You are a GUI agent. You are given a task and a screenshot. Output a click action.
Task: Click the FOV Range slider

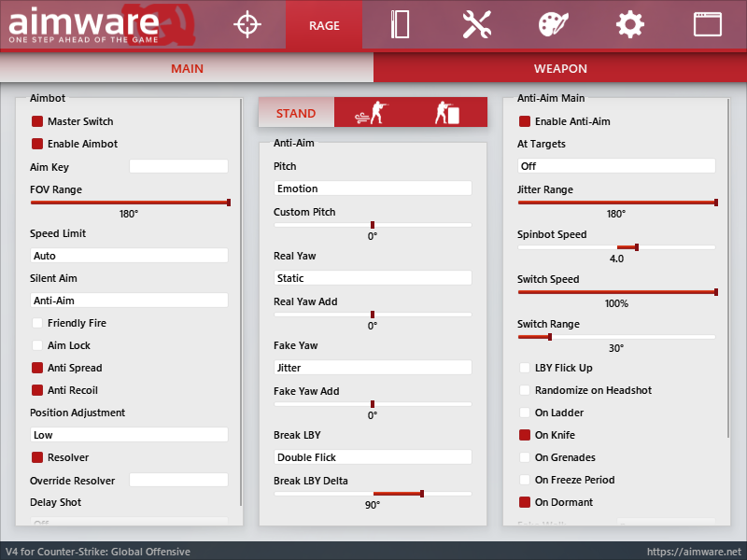[130, 203]
